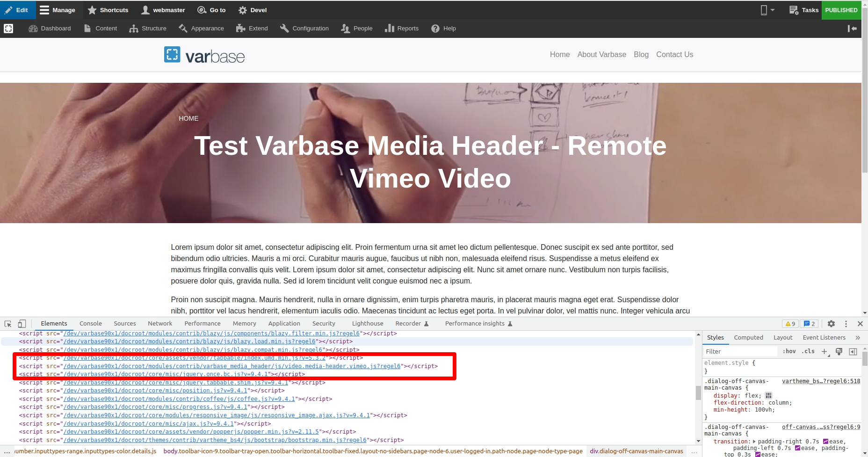
Task: Open the Structure admin menu item
Action: tap(148, 29)
